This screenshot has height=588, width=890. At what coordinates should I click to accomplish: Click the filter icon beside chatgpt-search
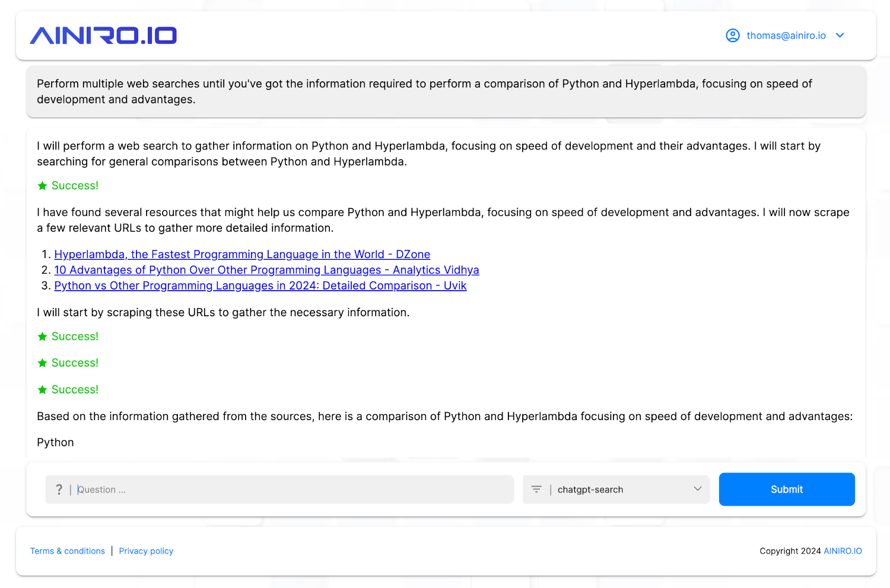coord(536,490)
